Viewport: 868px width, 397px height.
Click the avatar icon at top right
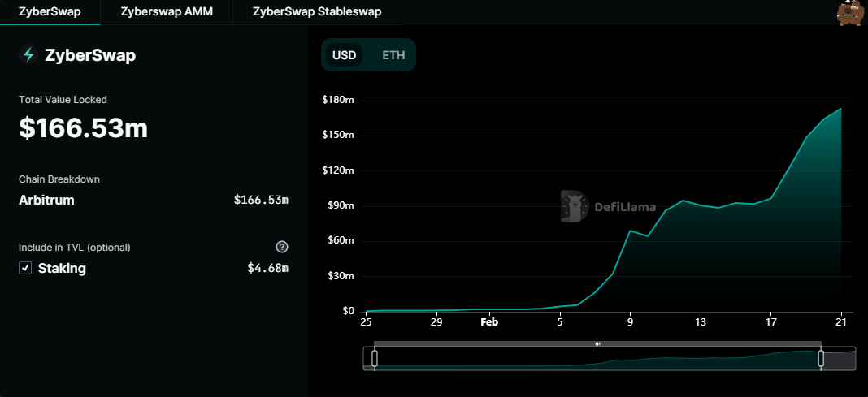(x=850, y=12)
